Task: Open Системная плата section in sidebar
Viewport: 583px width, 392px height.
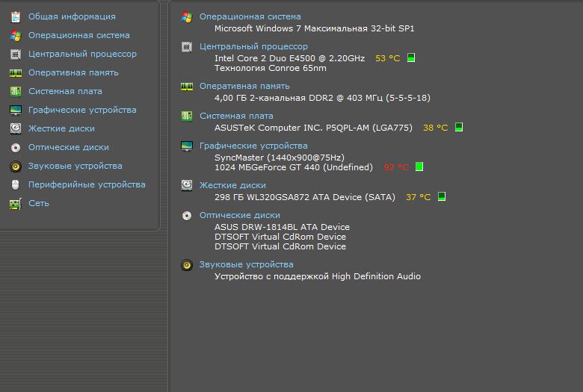Action: click(65, 91)
